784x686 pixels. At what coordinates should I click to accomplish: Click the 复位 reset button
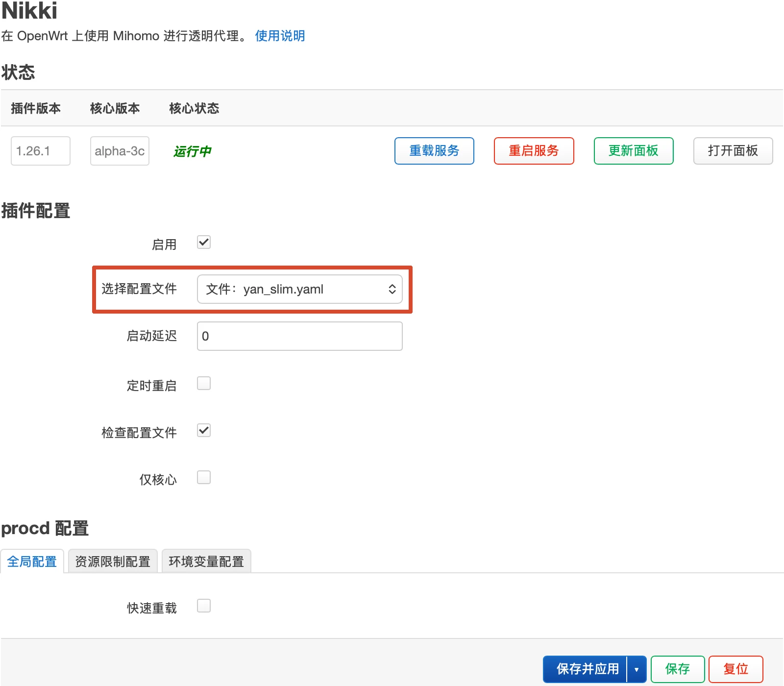tap(736, 669)
